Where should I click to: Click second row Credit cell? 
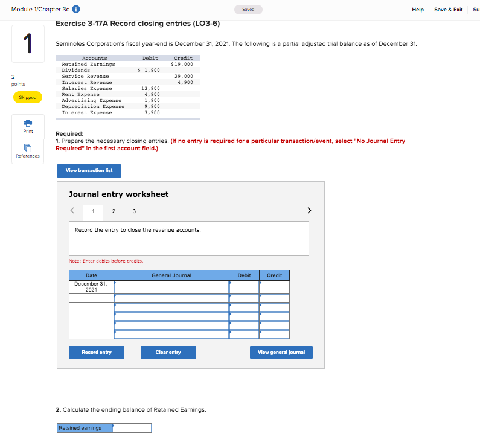(274, 298)
